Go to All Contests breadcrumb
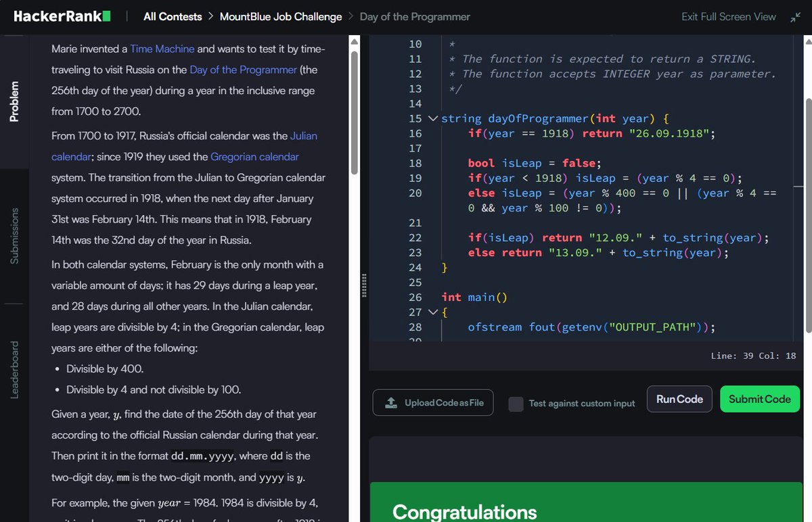Image resolution: width=812 pixels, height=522 pixels. (173, 17)
